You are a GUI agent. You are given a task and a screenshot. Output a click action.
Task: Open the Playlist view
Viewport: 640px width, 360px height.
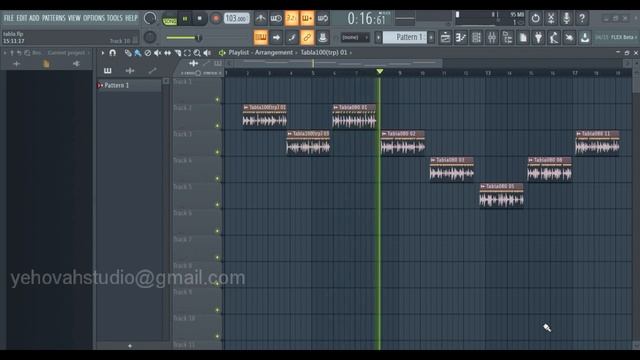[x=445, y=38]
